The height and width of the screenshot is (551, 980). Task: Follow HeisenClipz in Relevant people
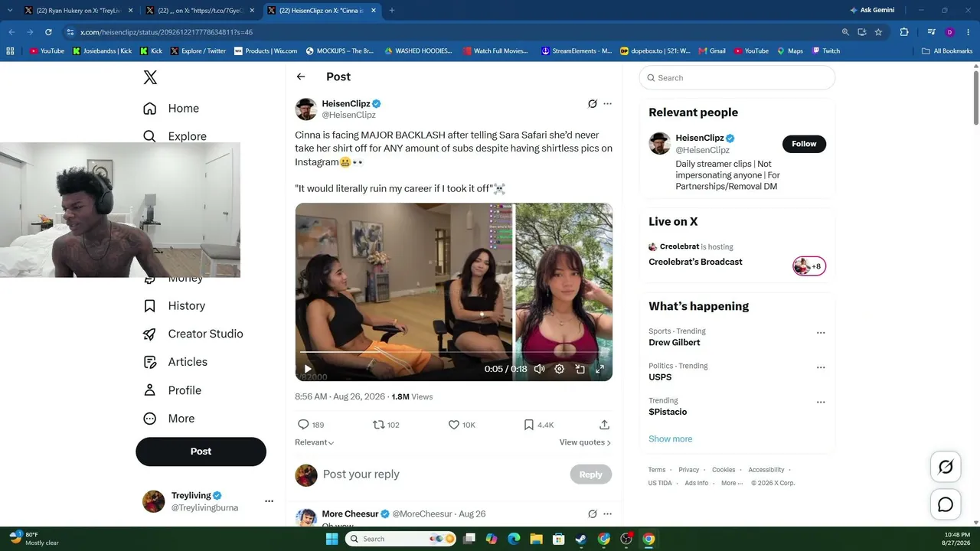[804, 144]
